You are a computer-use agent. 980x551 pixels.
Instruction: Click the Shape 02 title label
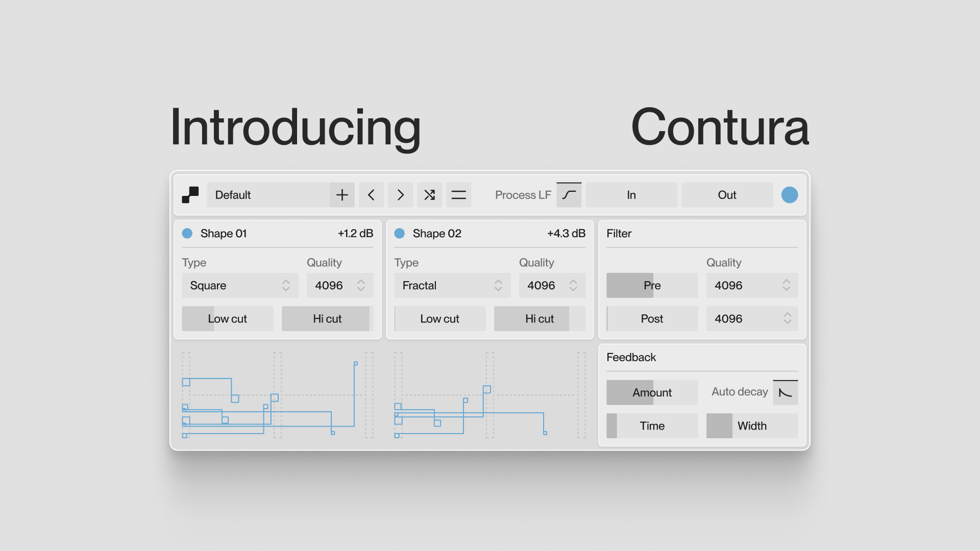tap(437, 233)
